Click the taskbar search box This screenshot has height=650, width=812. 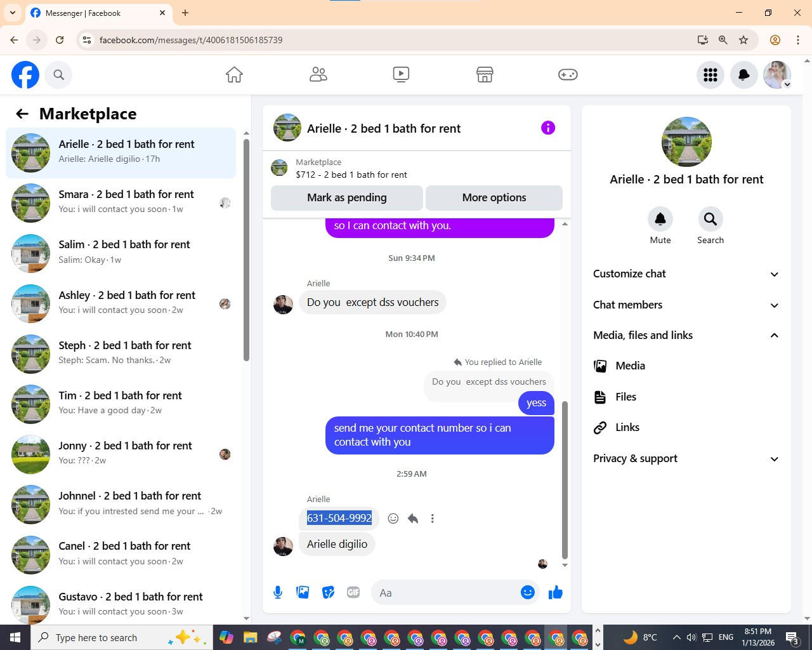tap(122, 637)
